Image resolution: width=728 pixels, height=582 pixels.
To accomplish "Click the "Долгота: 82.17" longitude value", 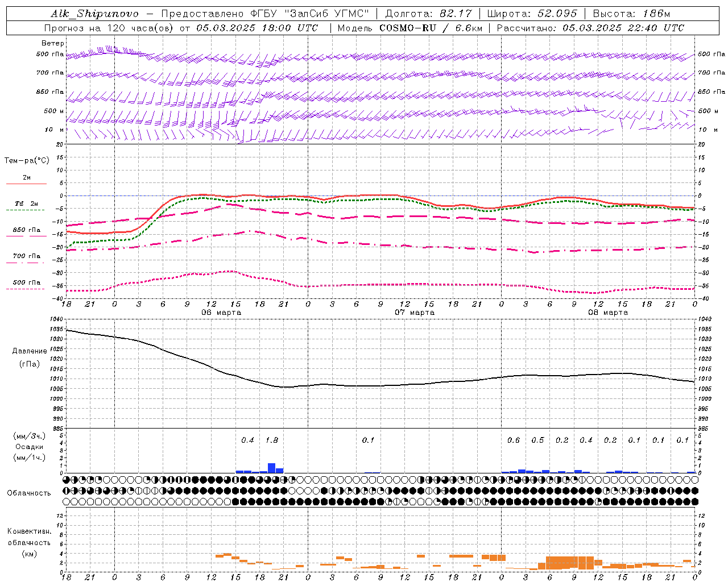I will (428, 14).
